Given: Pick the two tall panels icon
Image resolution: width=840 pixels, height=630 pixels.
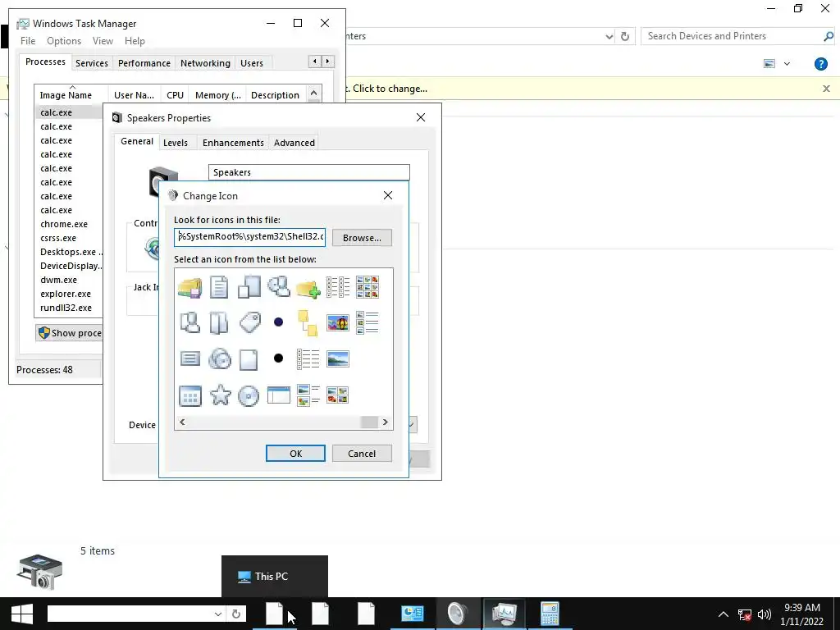Looking at the screenshot, I should pyautogui.click(x=218, y=323).
